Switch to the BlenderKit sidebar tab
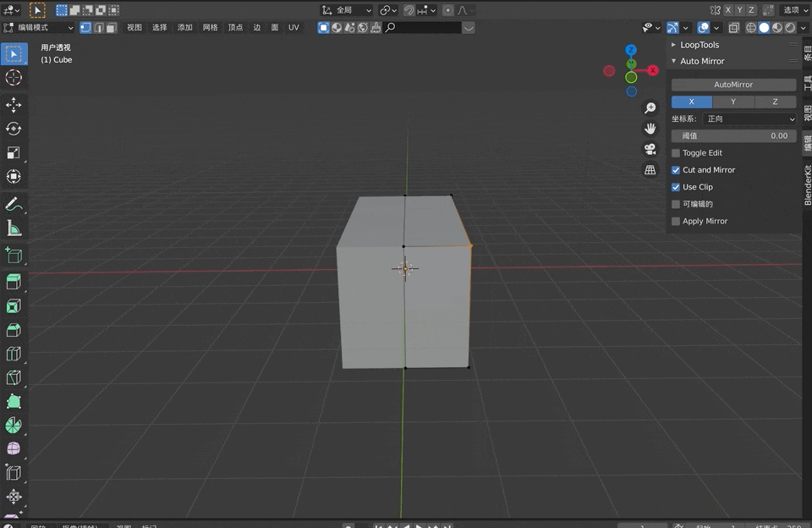This screenshot has height=528, width=812. point(807,184)
